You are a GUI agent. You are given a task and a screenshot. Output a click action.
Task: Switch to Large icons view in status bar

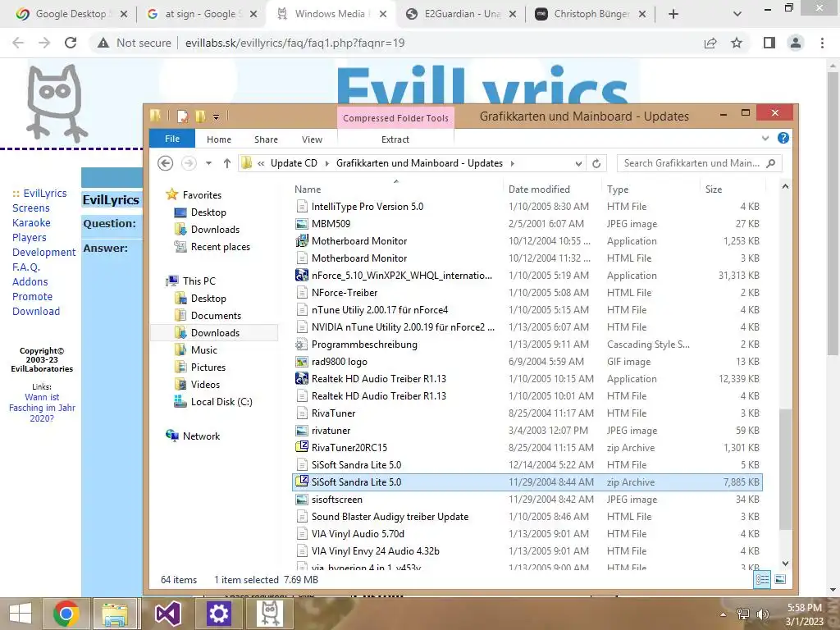click(780, 579)
